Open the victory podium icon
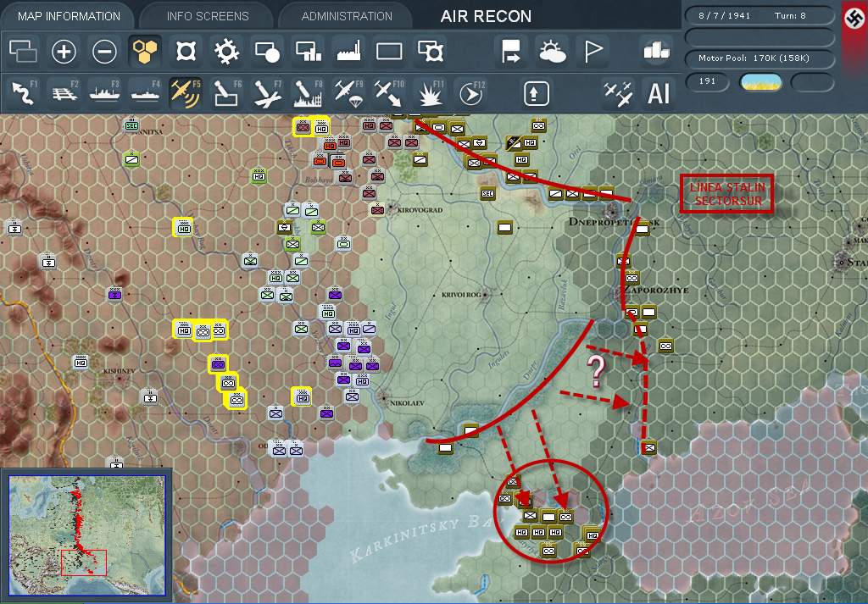 click(x=657, y=52)
